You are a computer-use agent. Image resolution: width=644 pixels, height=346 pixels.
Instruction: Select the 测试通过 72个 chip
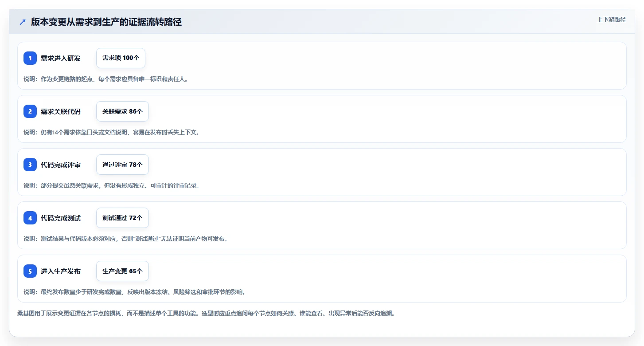point(122,218)
